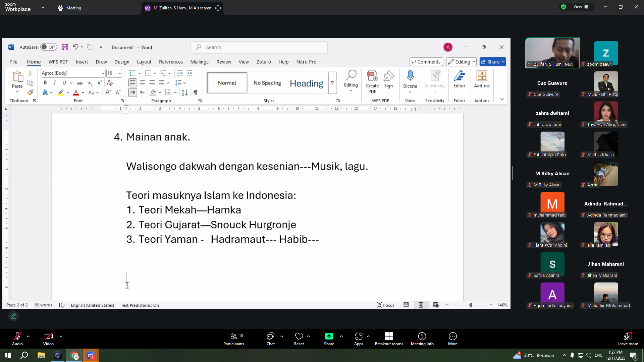Open the Comments pane
Screen dimensions: 644x362
tap(426, 62)
